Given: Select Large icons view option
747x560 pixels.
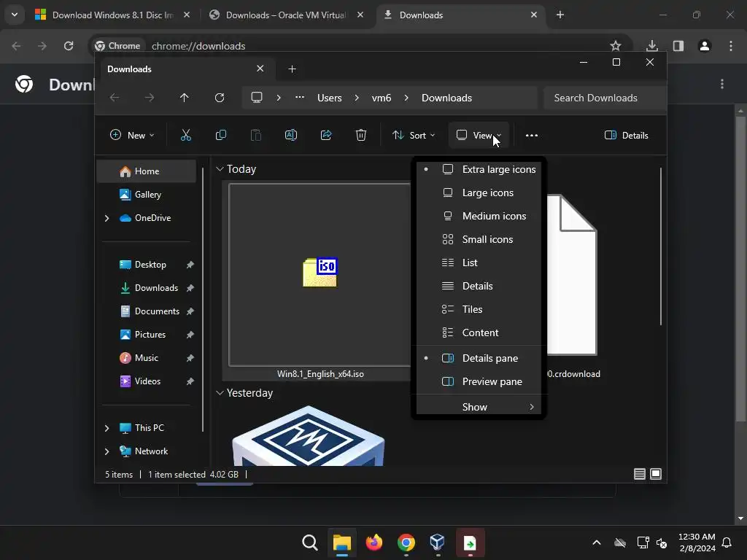Looking at the screenshot, I should [479, 192].
